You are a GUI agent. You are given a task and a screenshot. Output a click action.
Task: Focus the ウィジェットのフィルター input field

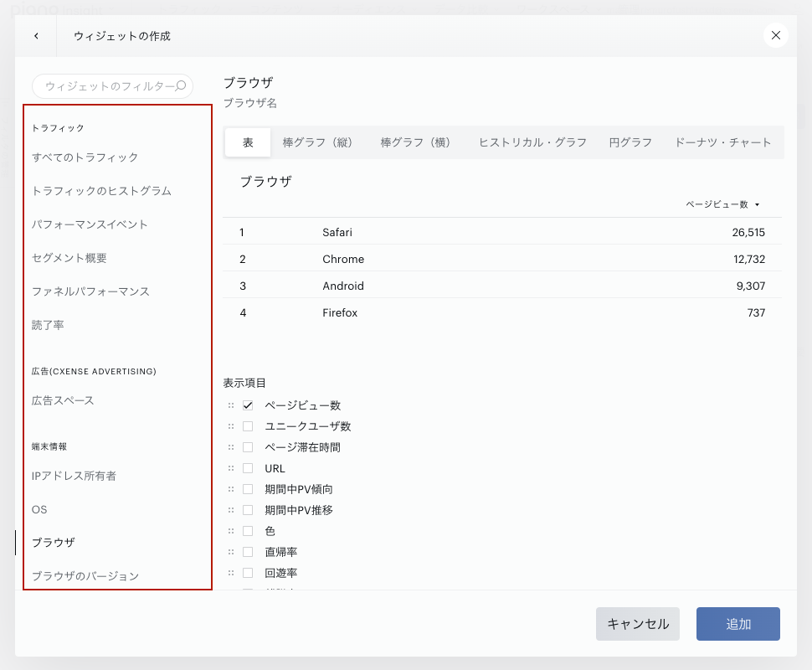pyautogui.click(x=112, y=86)
